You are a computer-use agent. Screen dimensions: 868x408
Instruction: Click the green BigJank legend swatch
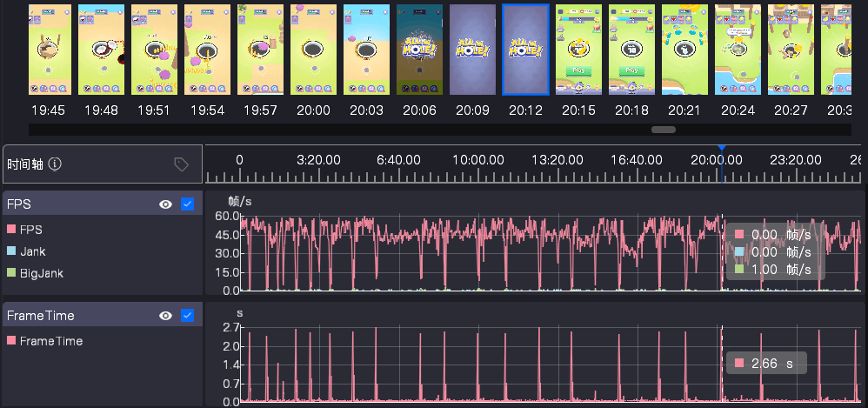(x=11, y=273)
